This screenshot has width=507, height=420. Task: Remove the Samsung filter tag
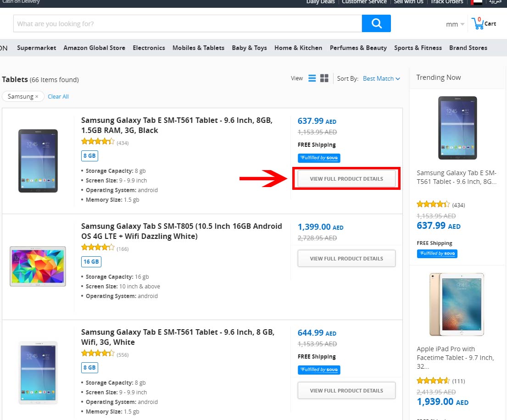click(x=37, y=97)
